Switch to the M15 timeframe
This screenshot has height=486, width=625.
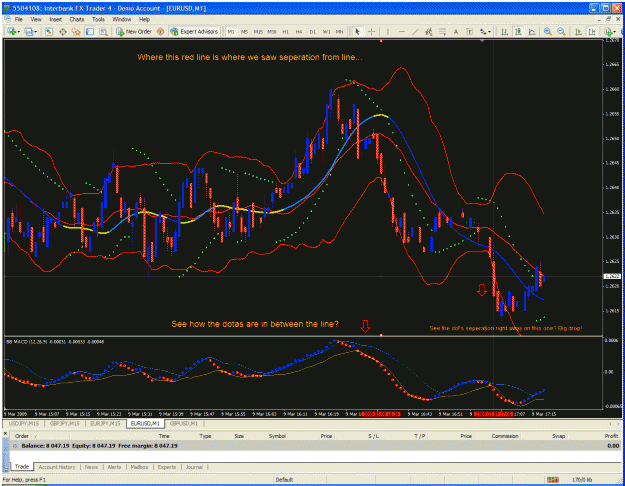(258, 31)
